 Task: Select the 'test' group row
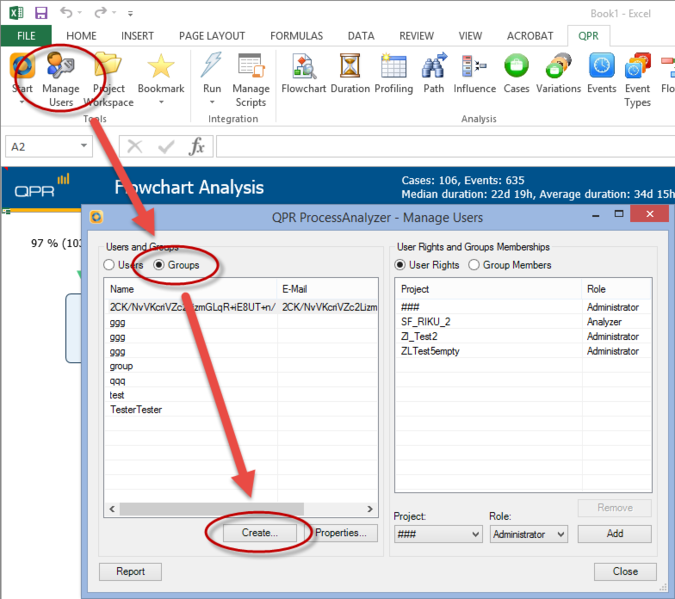point(241,394)
